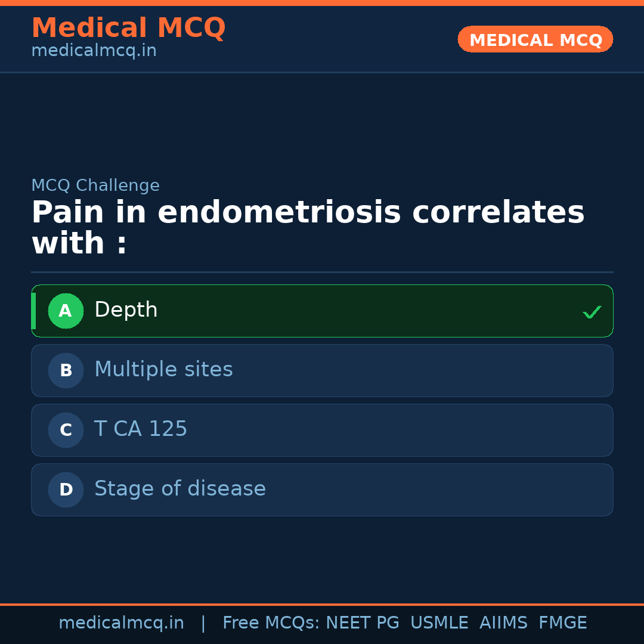644x644 pixels.
Task: Click the "MCQ Challenge" label
Action: click(x=95, y=185)
